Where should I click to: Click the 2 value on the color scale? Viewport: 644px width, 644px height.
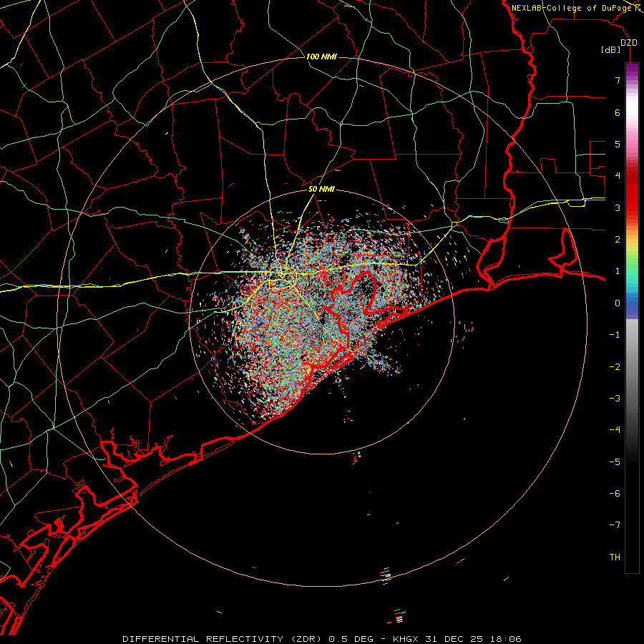point(618,240)
